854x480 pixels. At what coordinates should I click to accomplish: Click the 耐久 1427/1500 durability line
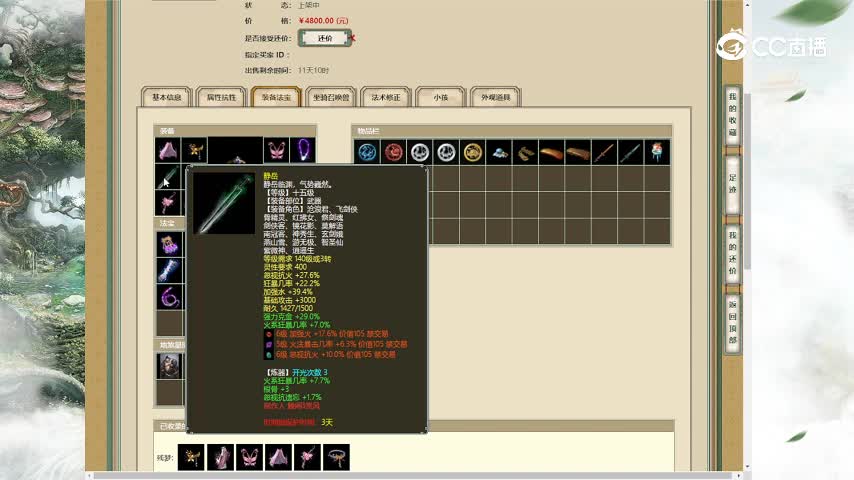click(x=288, y=308)
